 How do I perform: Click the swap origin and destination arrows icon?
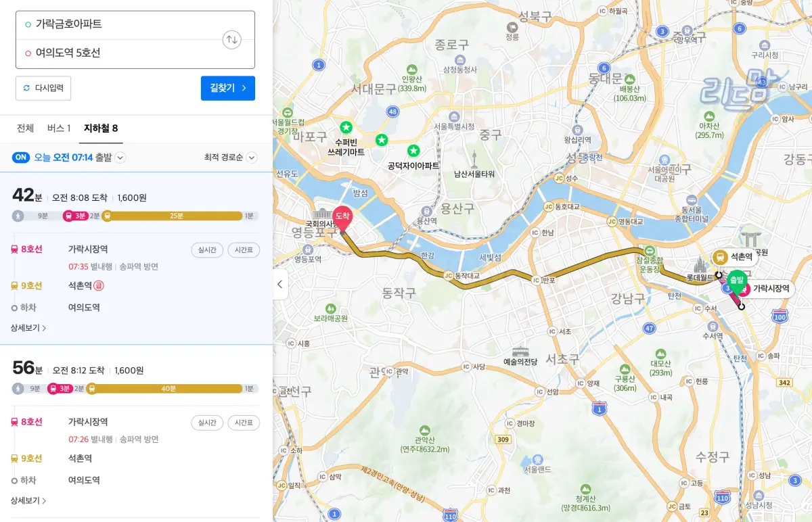pos(231,39)
